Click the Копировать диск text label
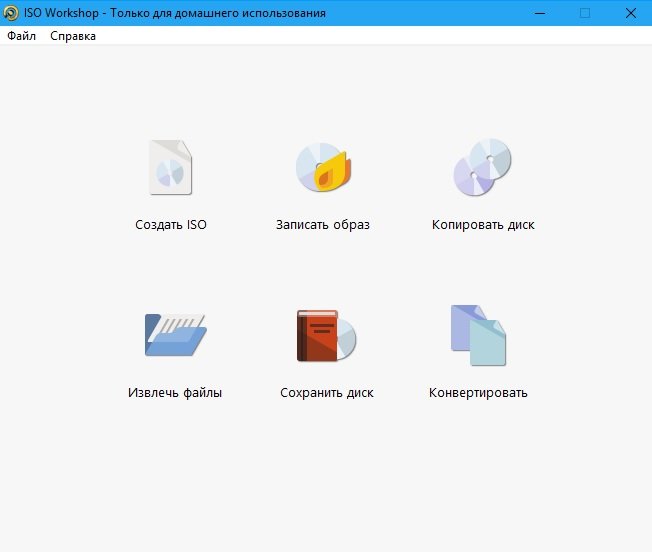This screenshot has width=652, height=552. [483, 225]
